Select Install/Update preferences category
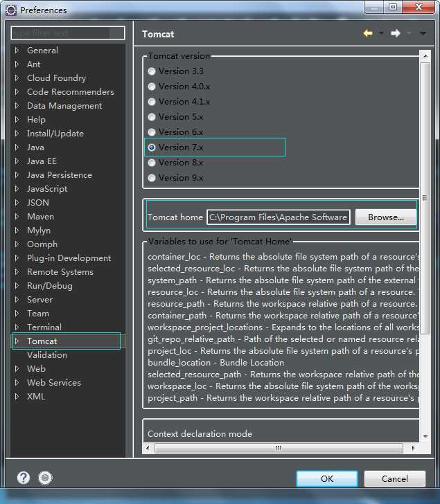Screen dimensions: 440x504 (55, 134)
